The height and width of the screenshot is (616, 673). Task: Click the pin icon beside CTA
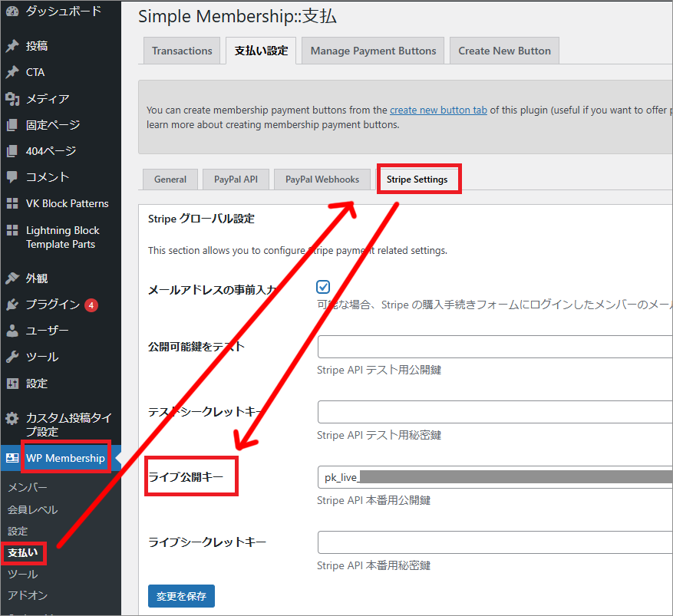pos(12,72)
